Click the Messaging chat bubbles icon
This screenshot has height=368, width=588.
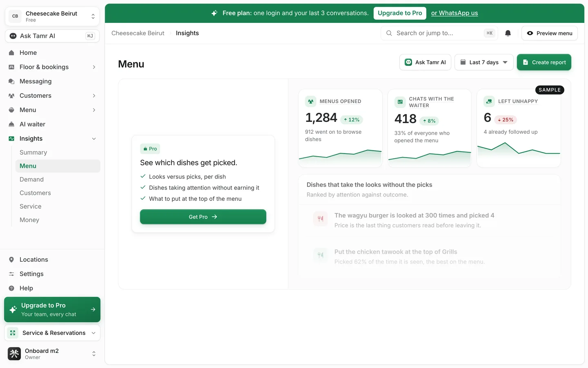[11, 81]
